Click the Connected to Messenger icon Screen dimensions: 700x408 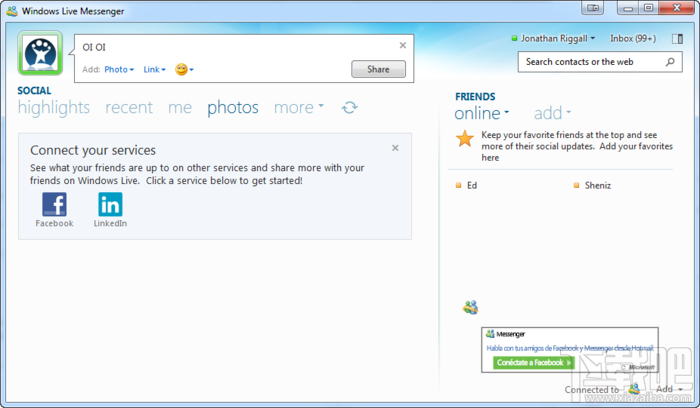[x=634, y=389]
